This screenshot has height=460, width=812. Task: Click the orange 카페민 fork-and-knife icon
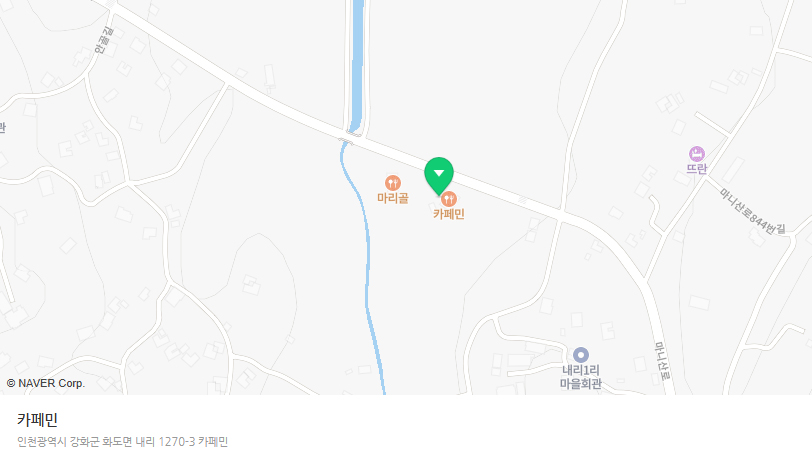click(449, 199)
